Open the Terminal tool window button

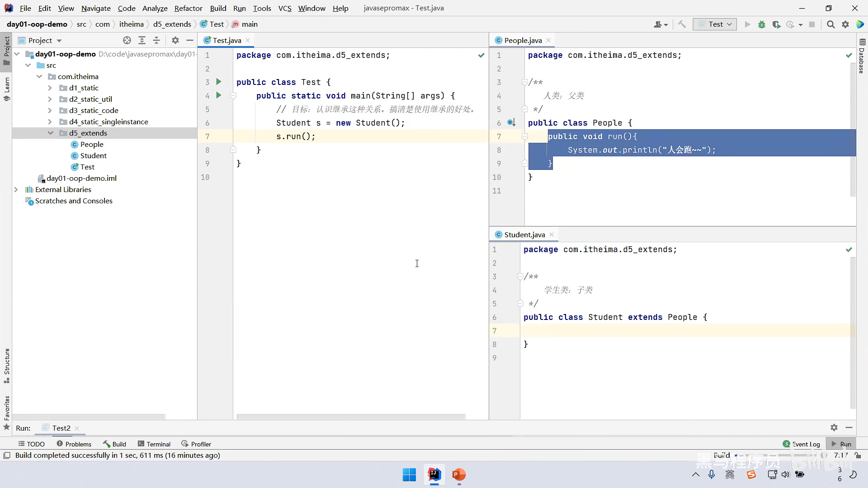click(x=154, y=444)
